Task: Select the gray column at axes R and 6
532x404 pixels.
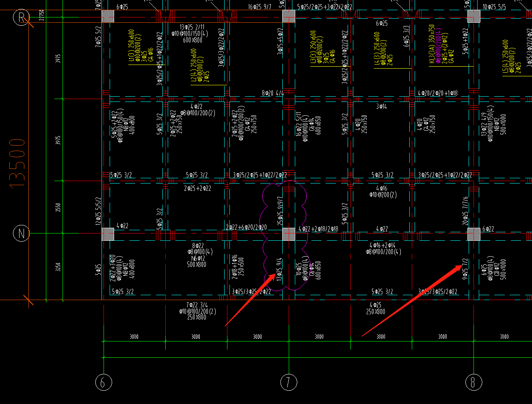Action: pyautogui.click(x=108, y=16)
